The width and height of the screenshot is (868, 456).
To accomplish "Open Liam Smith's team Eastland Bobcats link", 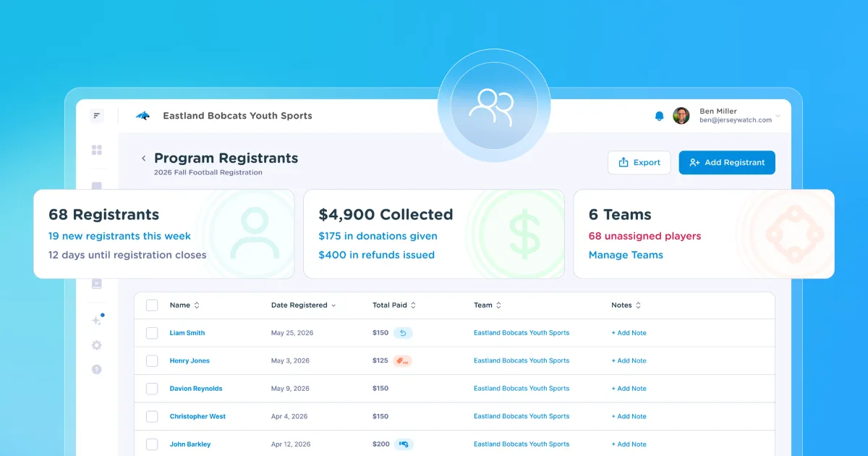I will point(522,333).
